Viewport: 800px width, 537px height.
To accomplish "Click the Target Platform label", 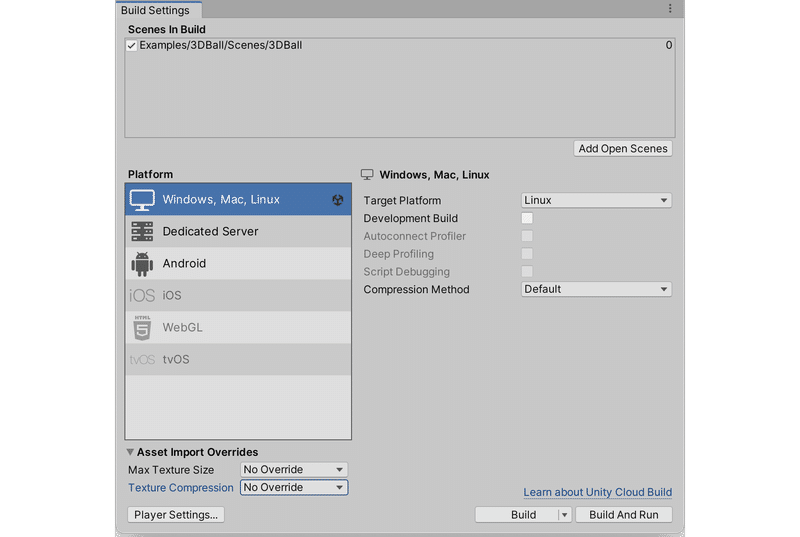I will (402, 201).
